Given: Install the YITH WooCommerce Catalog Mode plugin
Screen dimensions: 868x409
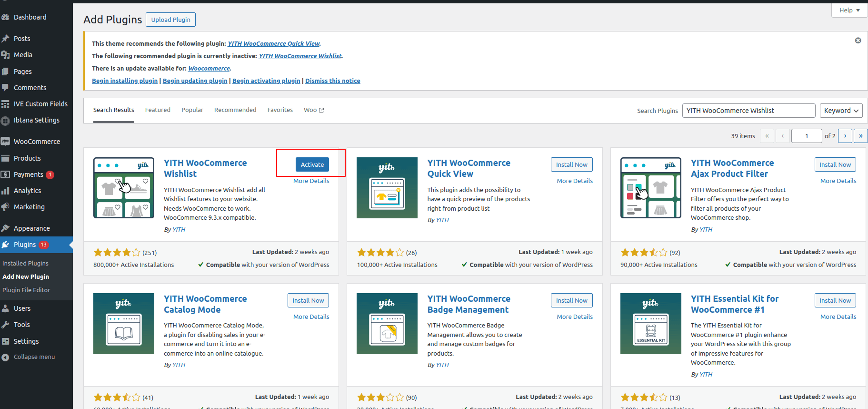Looking at the screenshot, I should coord(308,300).
